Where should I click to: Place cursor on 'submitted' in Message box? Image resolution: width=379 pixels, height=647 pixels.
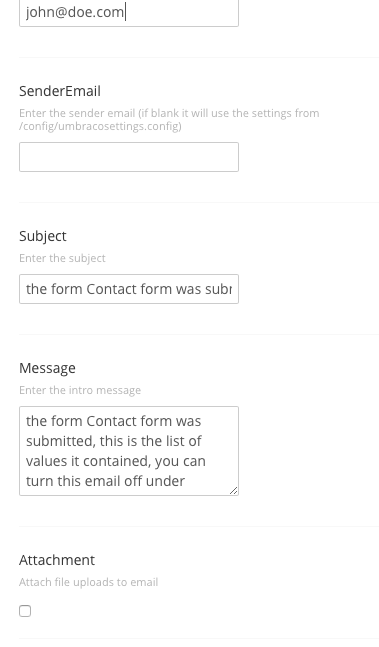(61, 441)
